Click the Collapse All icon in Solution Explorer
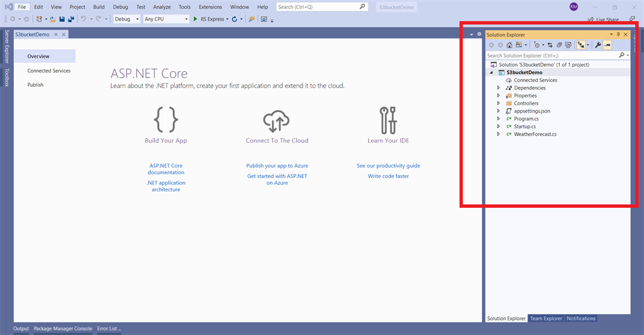Screen dimensions: 644x335 click(559, 45)
